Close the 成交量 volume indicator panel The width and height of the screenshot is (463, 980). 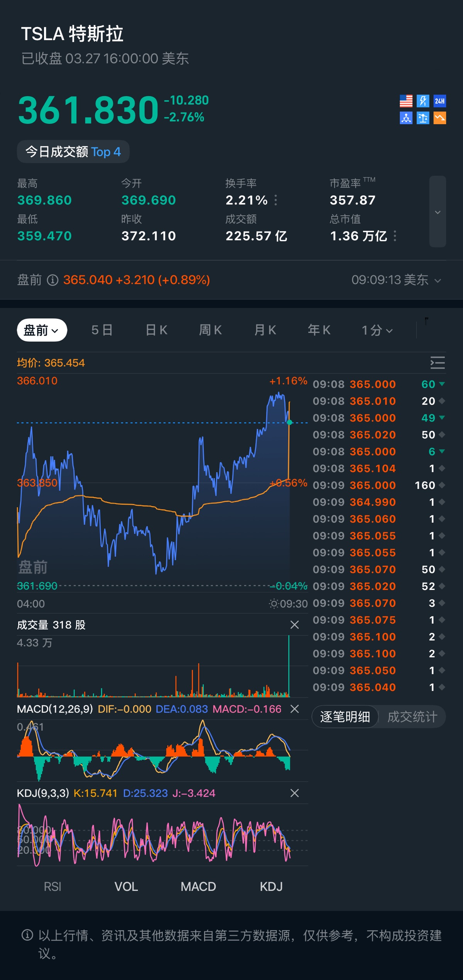pos(294,625)
